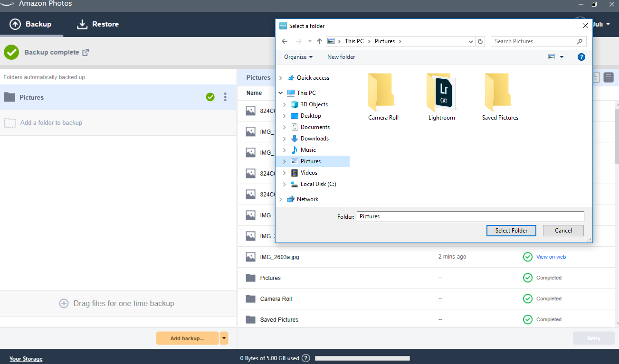Select Network in navigation tree
Image resolution: width=619 pixels, height=364 pixels.
coord(307,199)
